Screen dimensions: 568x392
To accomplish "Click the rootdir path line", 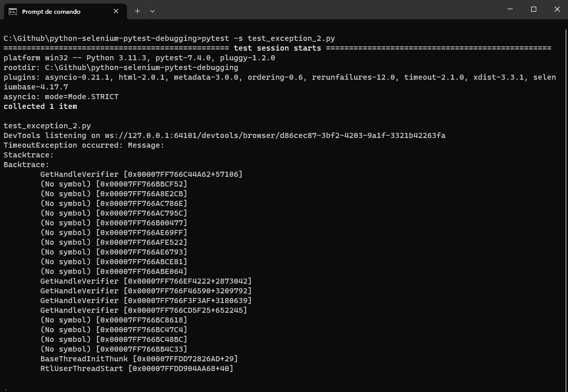I will click(x=121, y=67).
